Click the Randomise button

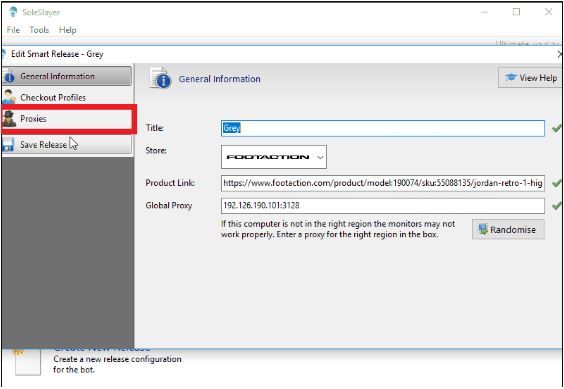[508, 229]
